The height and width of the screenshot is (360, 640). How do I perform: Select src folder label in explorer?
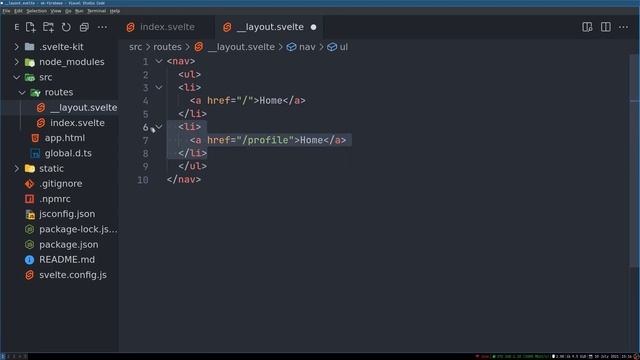tap(46, 77)
